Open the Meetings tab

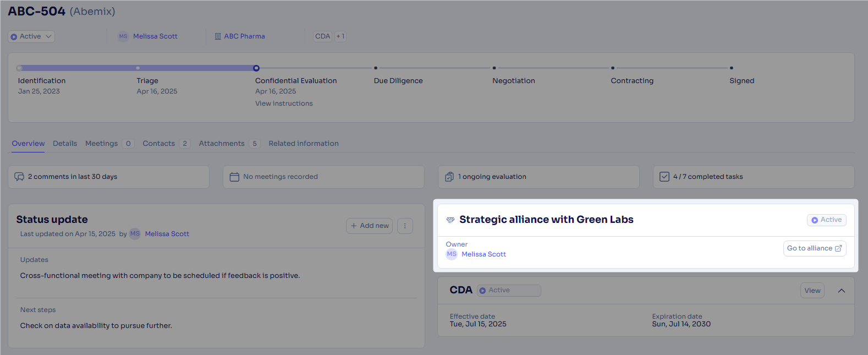[109, 144]
